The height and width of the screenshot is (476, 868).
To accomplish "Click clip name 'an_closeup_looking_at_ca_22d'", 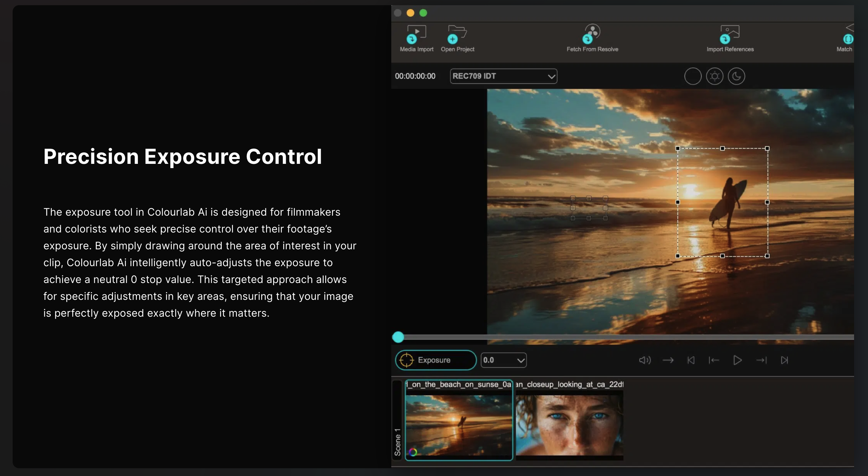I will click(x=570, y=384).
